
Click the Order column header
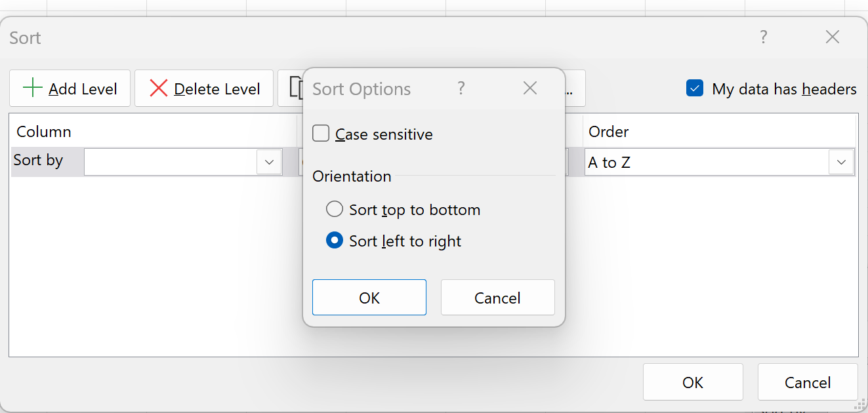point(608,132)
